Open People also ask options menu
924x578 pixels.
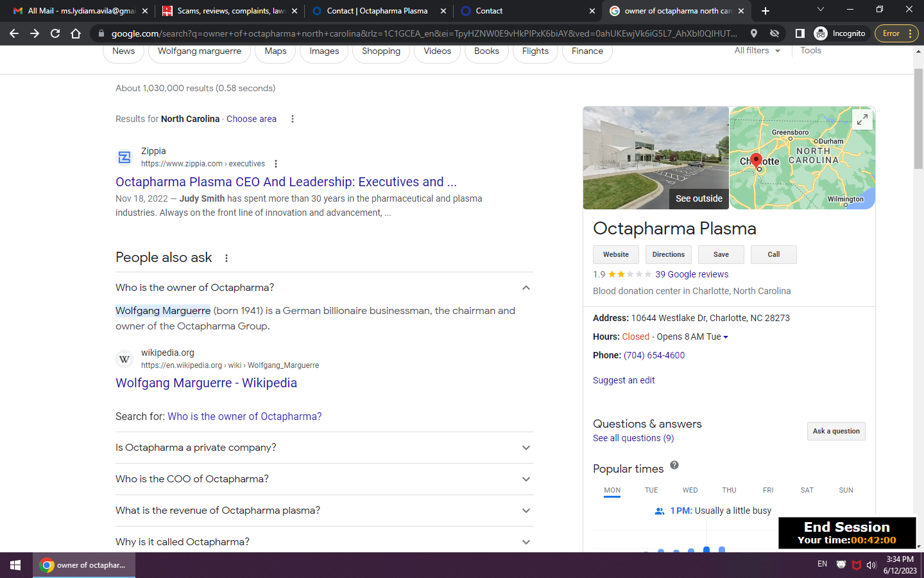pos(227,258)
